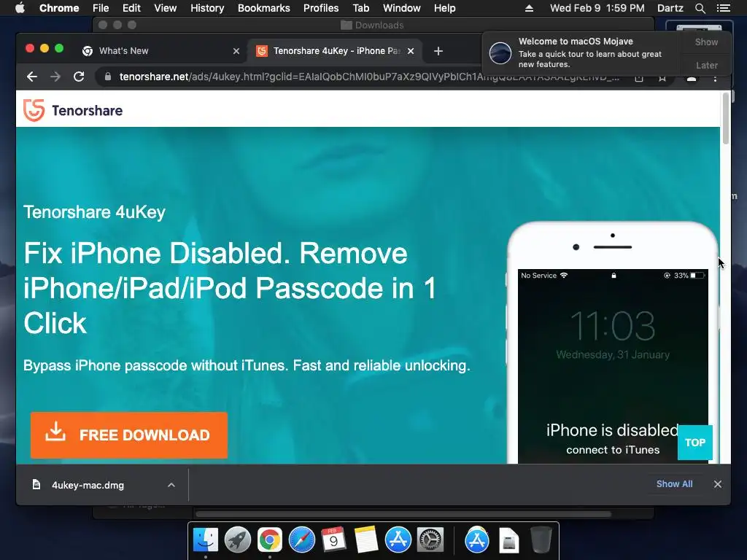Open the Help menu
This screenshot has width=747, height=560.
coord(444,8)
